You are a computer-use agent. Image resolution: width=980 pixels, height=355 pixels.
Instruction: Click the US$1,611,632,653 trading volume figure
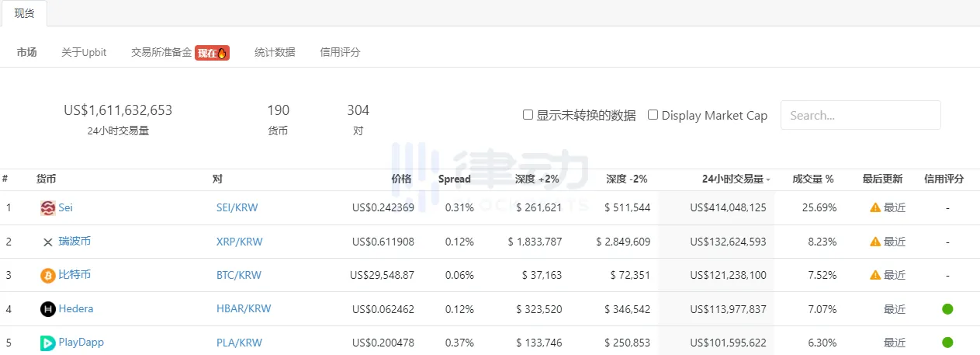[x=118, y=110]
